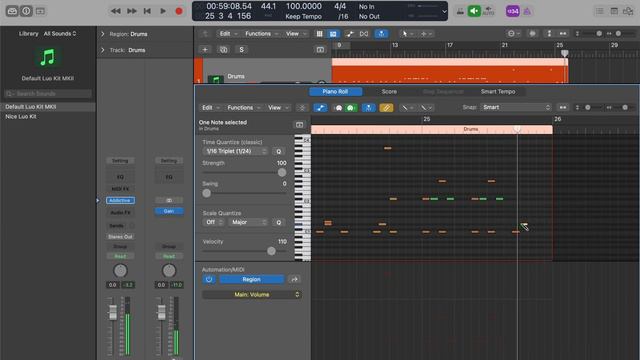Open the Piano Roll Edit menu
Image resolution: width=640 pixels, height=360 pixels.
(210, 107)
